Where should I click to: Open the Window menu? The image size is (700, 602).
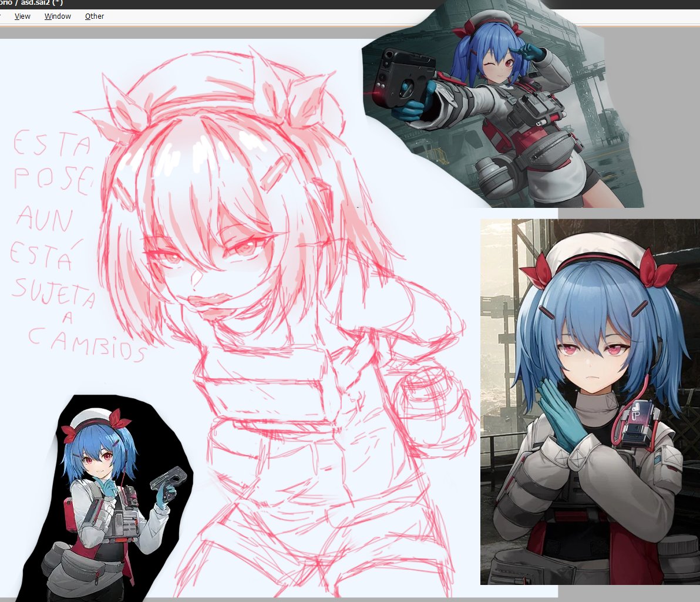coord(58,16)
